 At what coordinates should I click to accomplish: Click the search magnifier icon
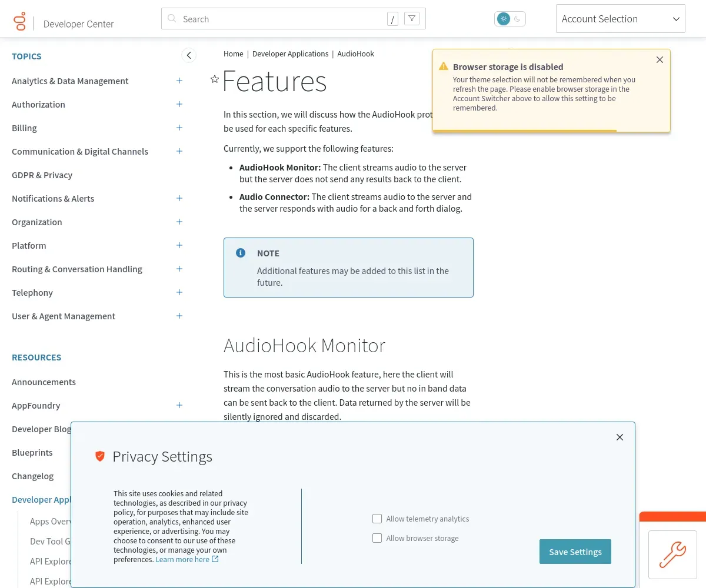click(x=172, y=19)
